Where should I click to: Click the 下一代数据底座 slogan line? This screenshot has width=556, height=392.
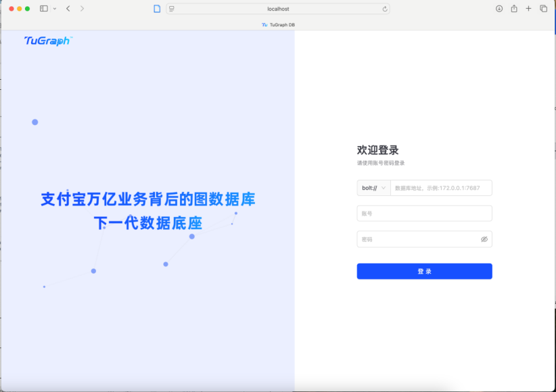click(148, 223)
